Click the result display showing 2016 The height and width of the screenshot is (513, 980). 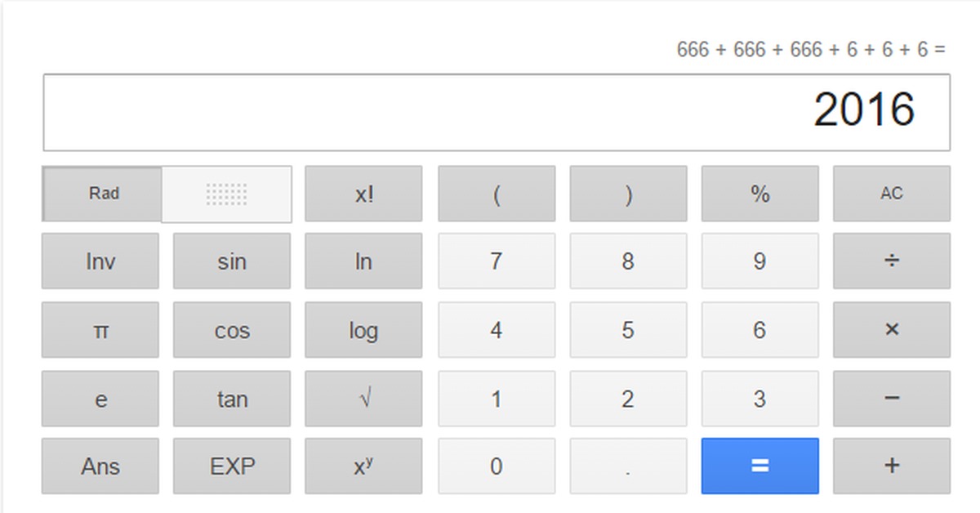coord(496,112)
